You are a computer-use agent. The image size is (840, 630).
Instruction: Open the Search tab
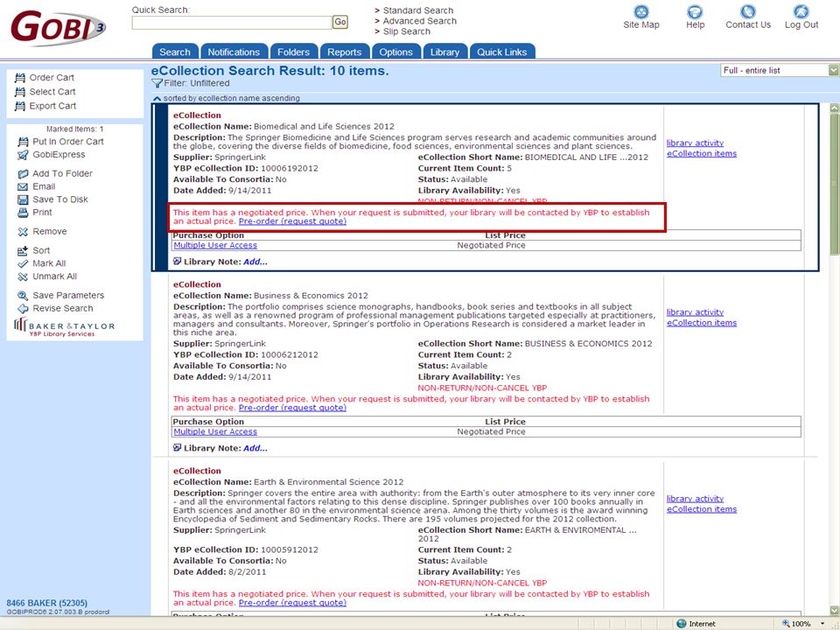pos(175,52)
